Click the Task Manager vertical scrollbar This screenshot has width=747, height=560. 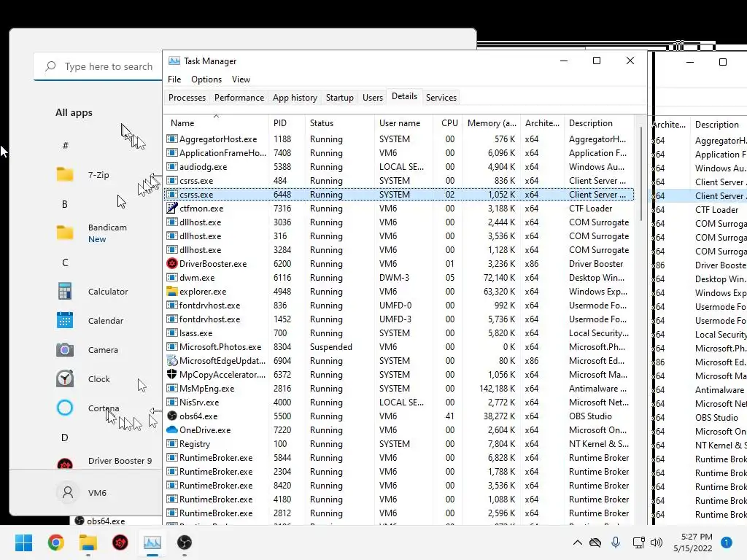point(641,174)
